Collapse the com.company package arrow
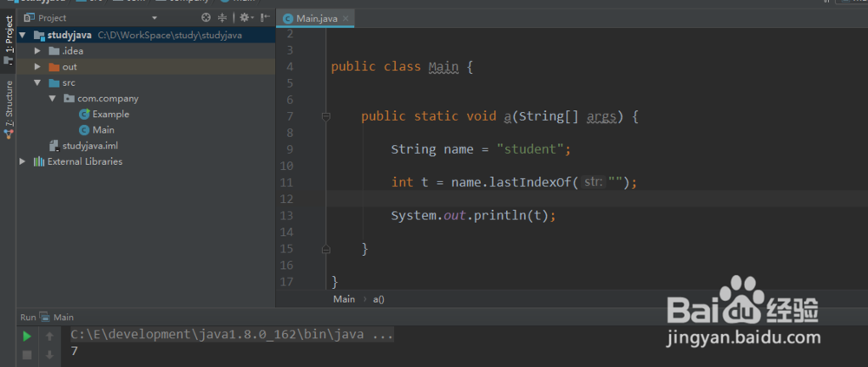This screenshot has width=868, height=367. (x=53, y=99)
